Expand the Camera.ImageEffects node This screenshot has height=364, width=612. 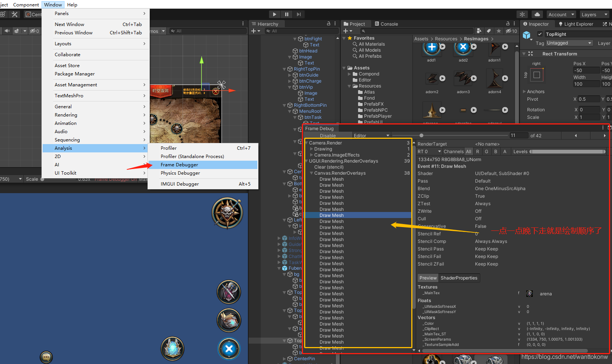(x=311, y=155)
